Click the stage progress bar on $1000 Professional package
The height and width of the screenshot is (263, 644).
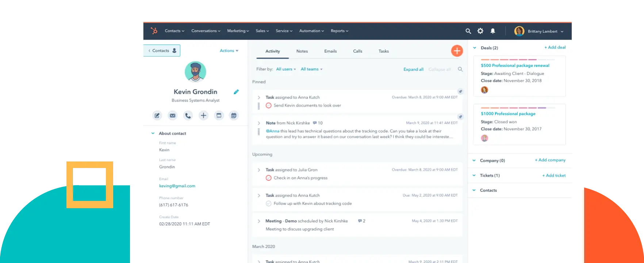(x=518, y=108)
